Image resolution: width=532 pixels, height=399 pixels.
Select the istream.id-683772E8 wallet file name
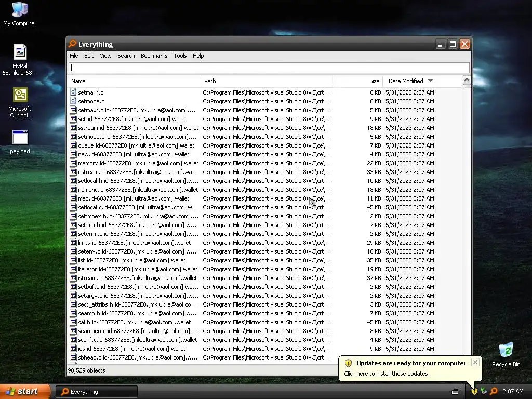137,278
